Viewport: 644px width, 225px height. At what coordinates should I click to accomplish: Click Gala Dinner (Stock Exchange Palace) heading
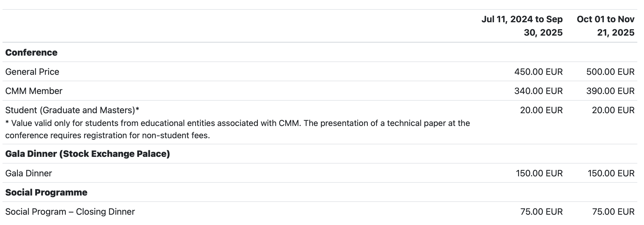tap(87, 154)
